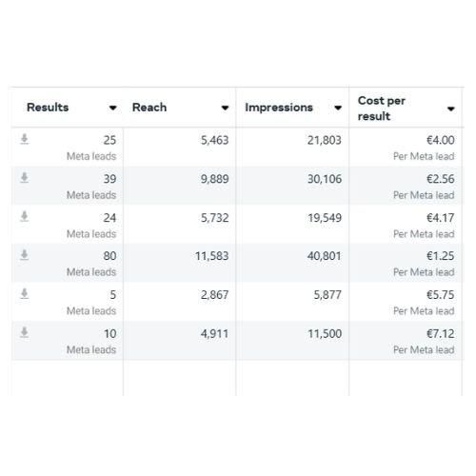Sort by the Reach column header
Viewport: 476px width, 476px height.
click(149, 108)
